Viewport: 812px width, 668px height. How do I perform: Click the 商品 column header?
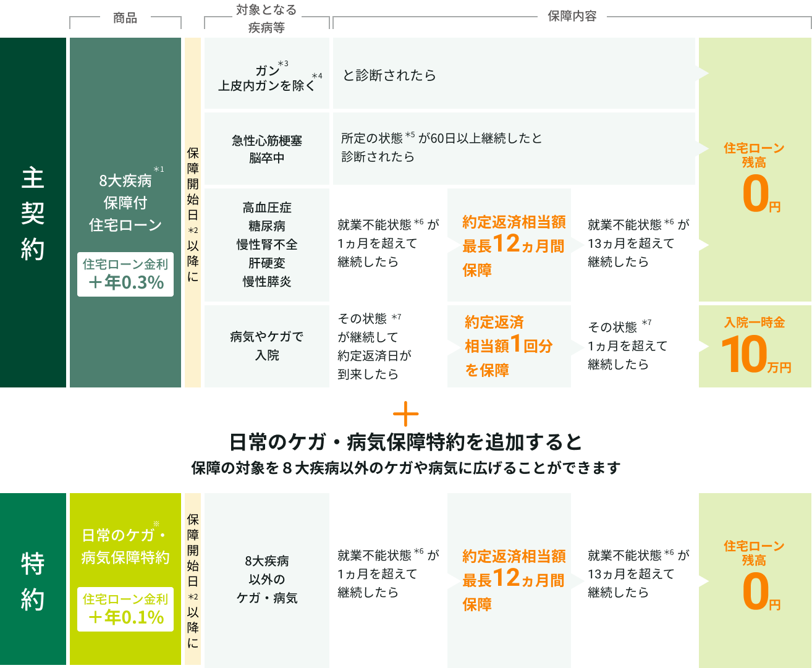tap(125, 18)
